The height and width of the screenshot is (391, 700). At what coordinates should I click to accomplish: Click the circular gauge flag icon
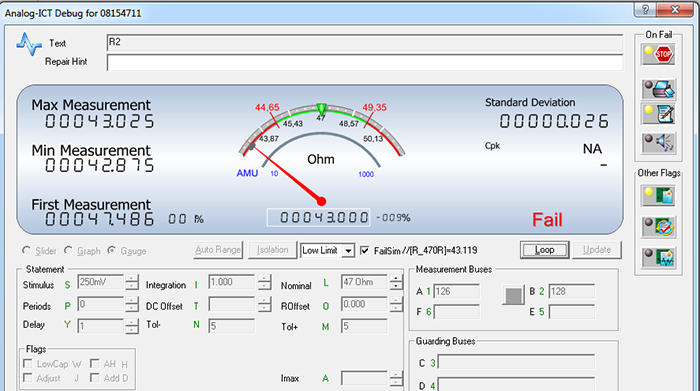658,227
